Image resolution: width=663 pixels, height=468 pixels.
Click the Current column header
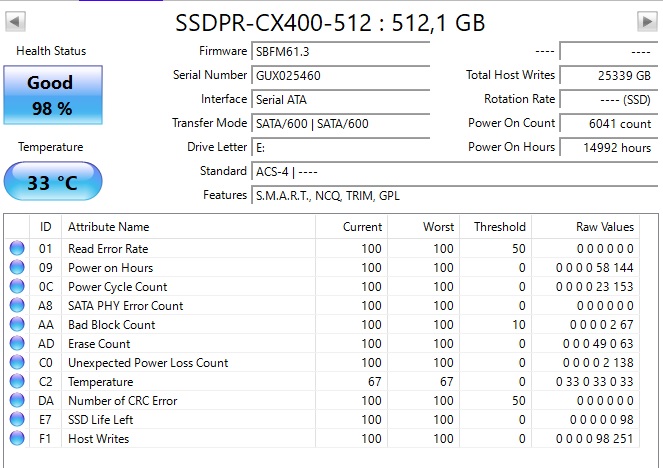[x=351, y=227]
